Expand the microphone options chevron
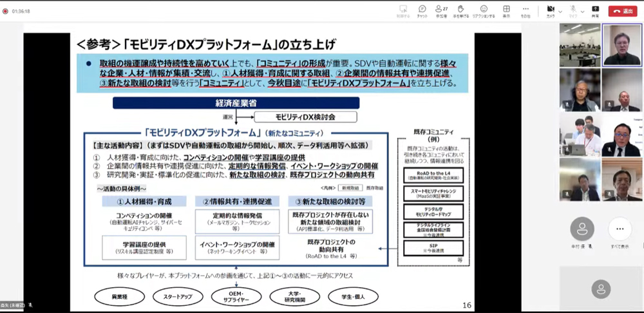Screen dimensions: 644x313 583,12
